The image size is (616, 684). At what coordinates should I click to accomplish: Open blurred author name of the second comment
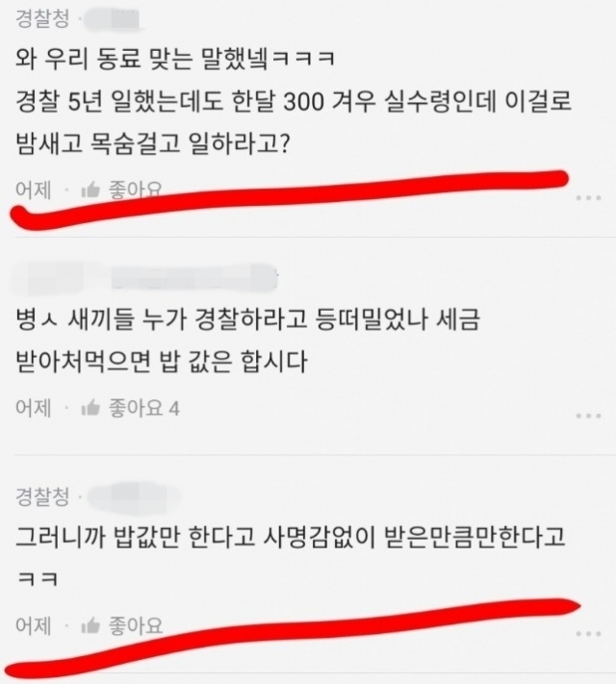(144, 278)
